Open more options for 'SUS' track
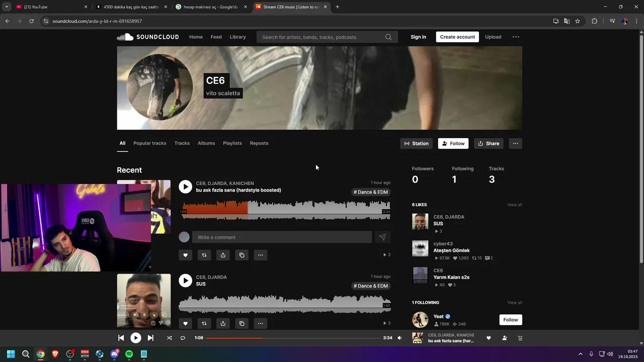 261,323
